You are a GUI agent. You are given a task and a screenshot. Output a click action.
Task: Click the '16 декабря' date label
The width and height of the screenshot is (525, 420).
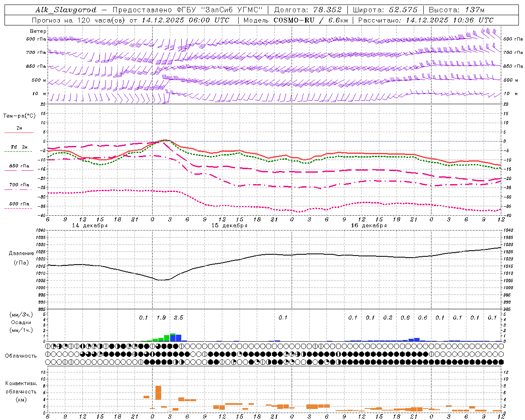pos(369,226)
